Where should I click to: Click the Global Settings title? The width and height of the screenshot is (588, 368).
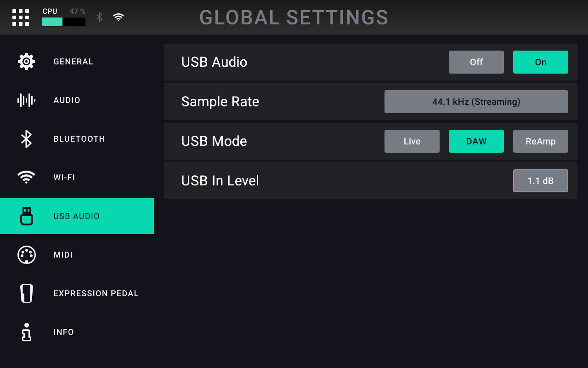click(x=294, y=18)
